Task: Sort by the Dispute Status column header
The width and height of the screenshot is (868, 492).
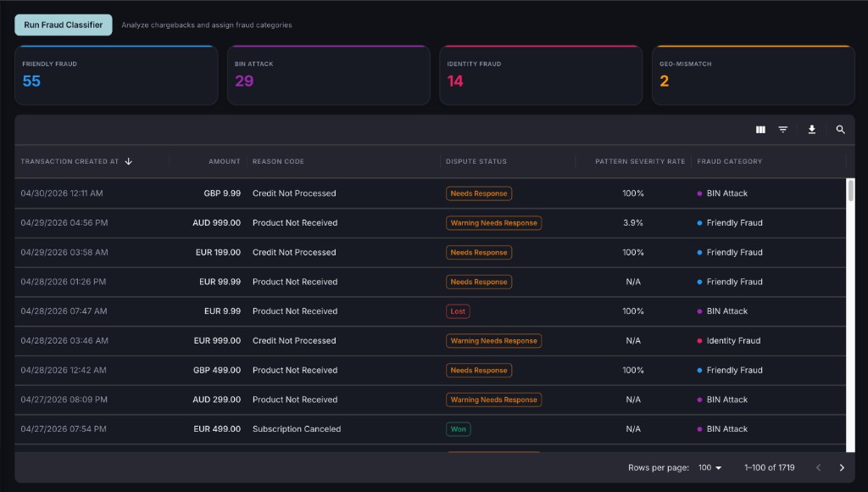Action: (476, 161)
